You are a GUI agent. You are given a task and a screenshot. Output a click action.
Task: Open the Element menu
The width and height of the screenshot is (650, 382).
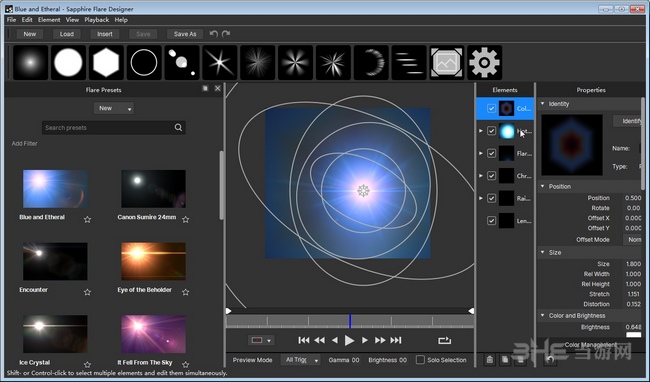49,19
